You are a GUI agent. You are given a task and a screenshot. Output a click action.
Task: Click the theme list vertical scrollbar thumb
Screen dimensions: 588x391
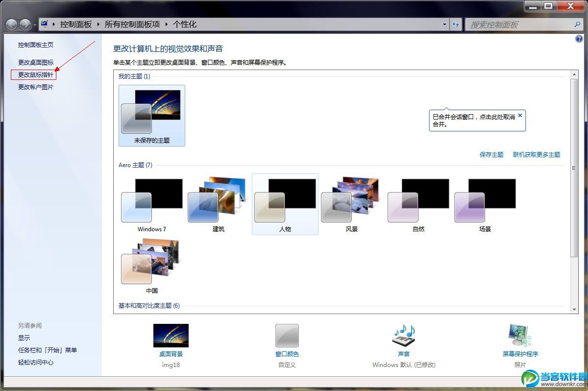574,168
